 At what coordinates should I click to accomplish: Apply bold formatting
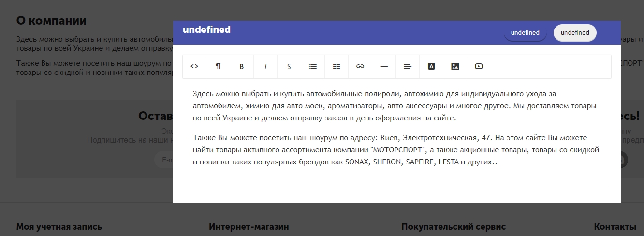coord(242,66)
